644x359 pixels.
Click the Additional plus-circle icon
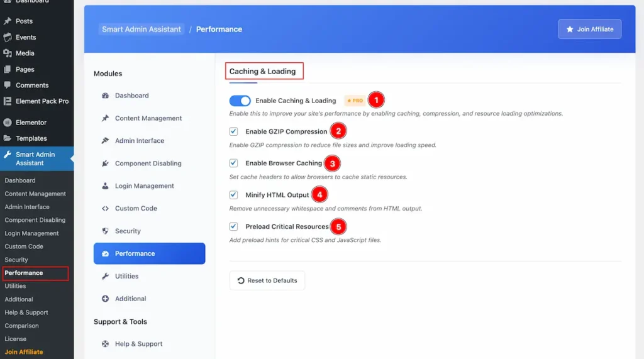(105, 299)
